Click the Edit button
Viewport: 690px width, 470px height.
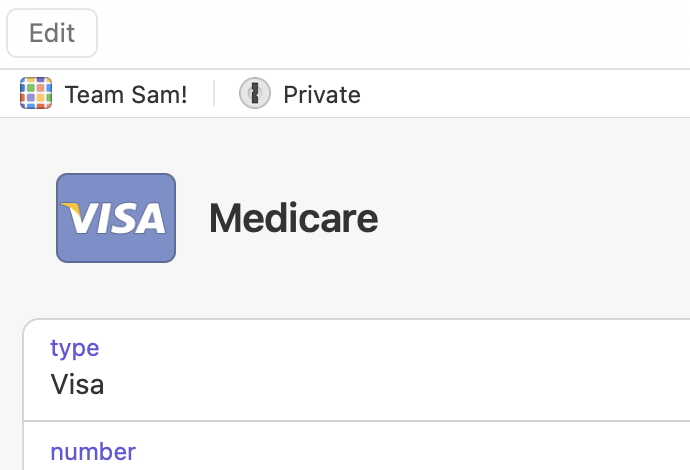(52, 33)
